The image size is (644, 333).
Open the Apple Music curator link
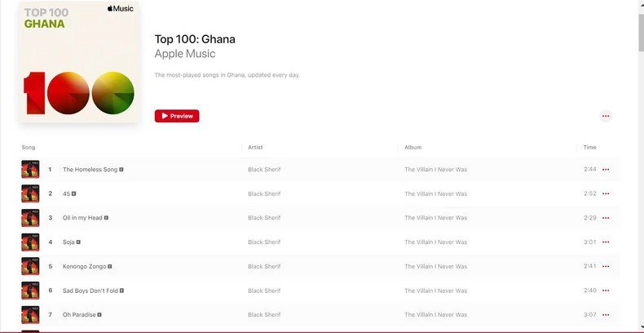185,54
